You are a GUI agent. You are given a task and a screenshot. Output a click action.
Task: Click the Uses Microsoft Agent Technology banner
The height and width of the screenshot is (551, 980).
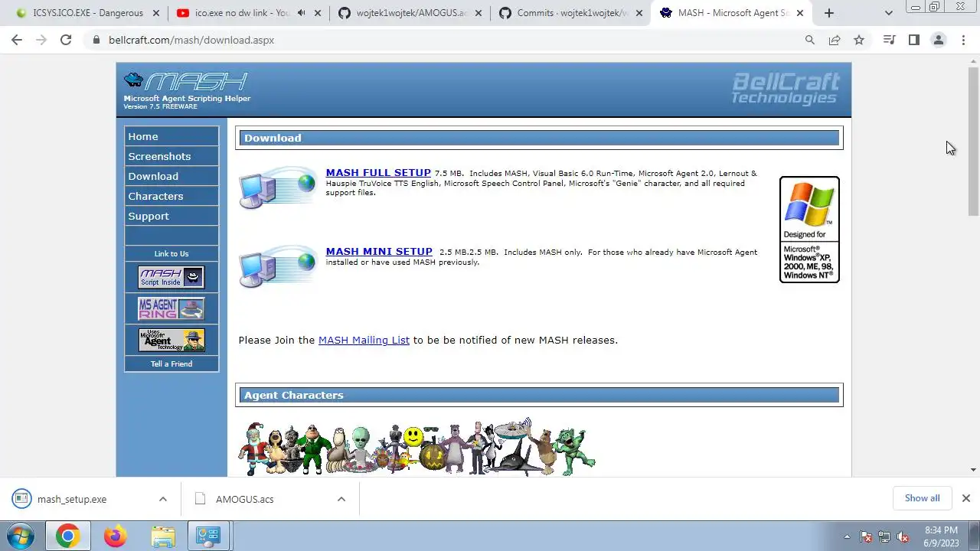click(x=171, y=340)
